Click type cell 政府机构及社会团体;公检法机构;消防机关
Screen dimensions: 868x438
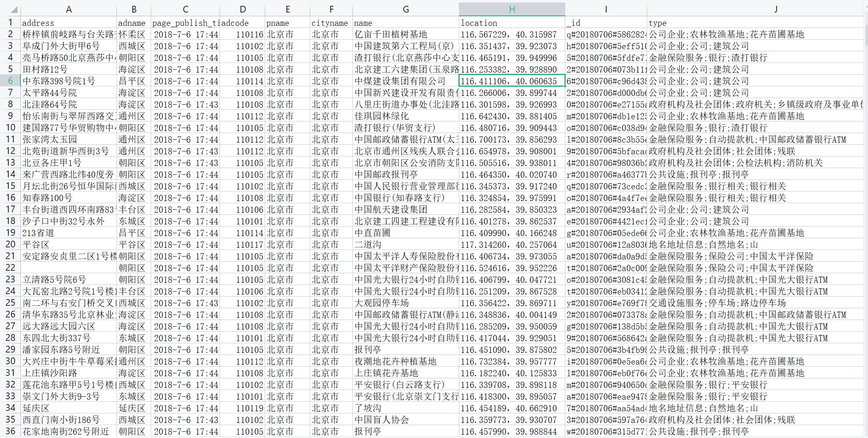pos(755,163)
